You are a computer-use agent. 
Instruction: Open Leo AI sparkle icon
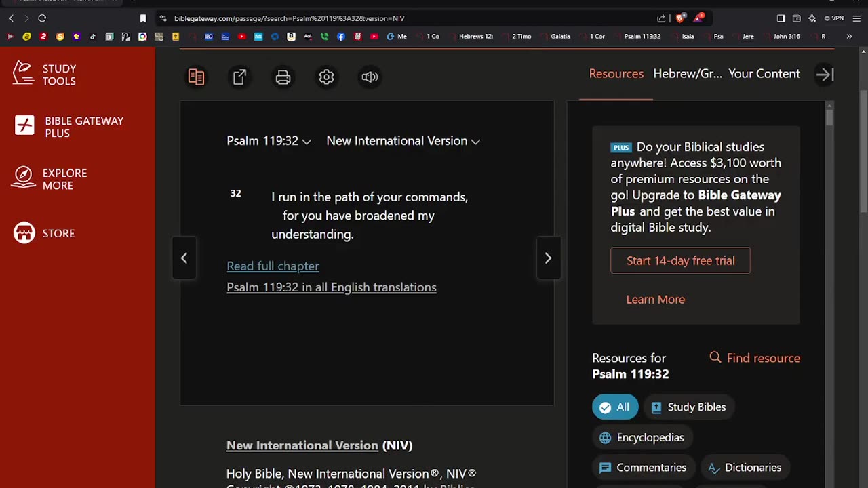pos(812,18)
